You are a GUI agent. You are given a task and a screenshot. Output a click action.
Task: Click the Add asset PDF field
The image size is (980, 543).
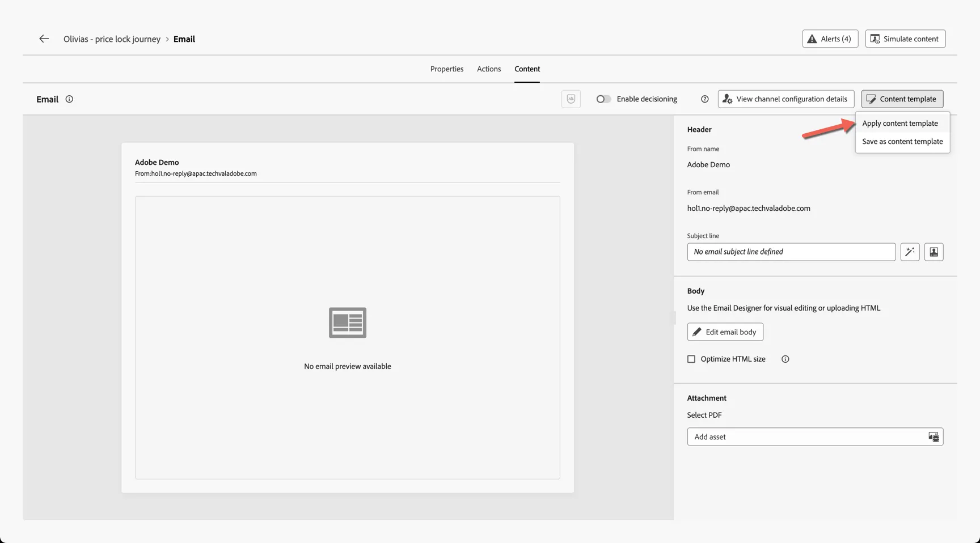tap(815, 437)
